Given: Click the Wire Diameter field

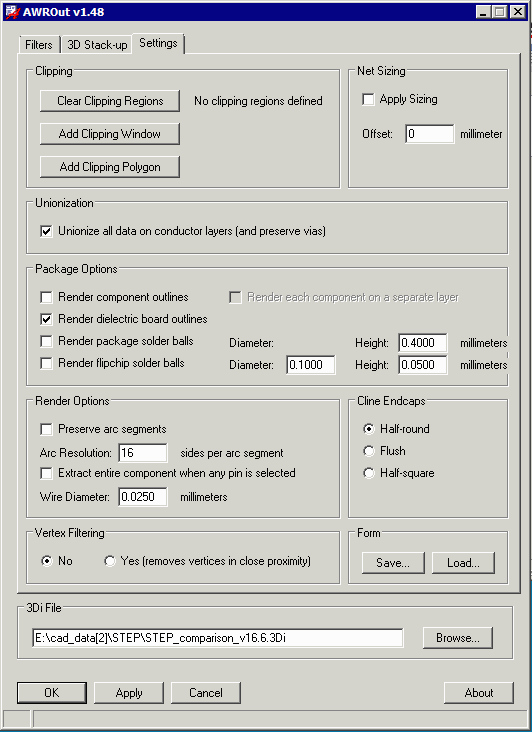Looking at the screenshot, I should coord(143,497).
